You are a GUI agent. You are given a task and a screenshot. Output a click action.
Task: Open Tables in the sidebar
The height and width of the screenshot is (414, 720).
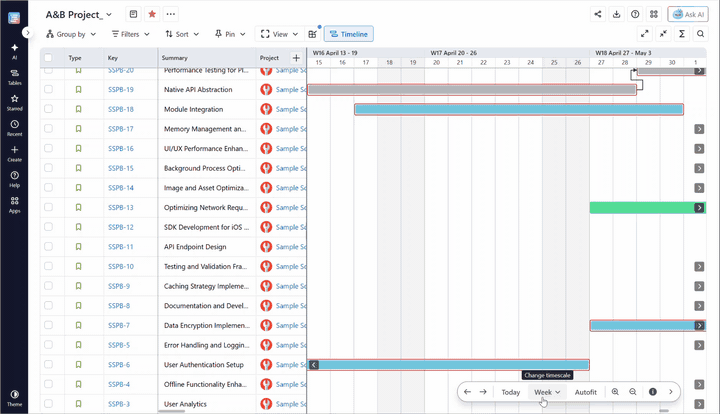pos(14,77)
